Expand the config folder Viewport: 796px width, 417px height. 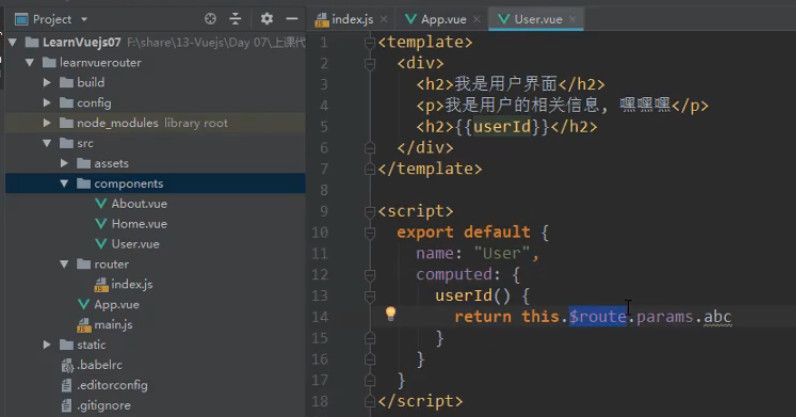tap(47, 103)
